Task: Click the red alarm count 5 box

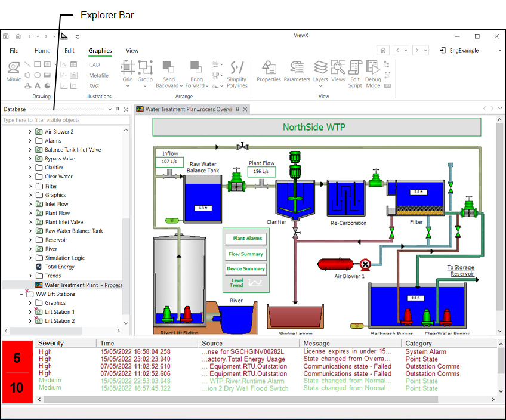Action: point(17,359)
